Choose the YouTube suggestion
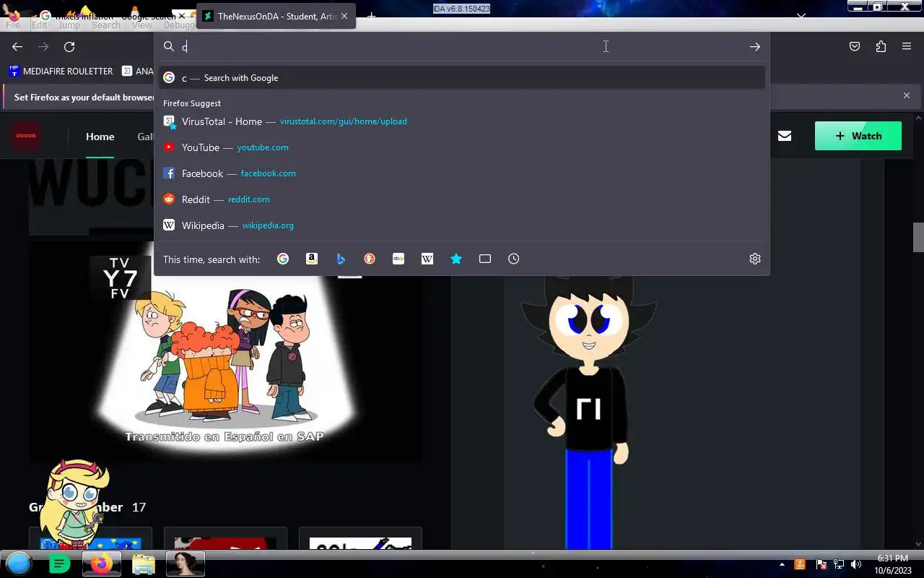 pyautogui.click(x=462, y=147)
